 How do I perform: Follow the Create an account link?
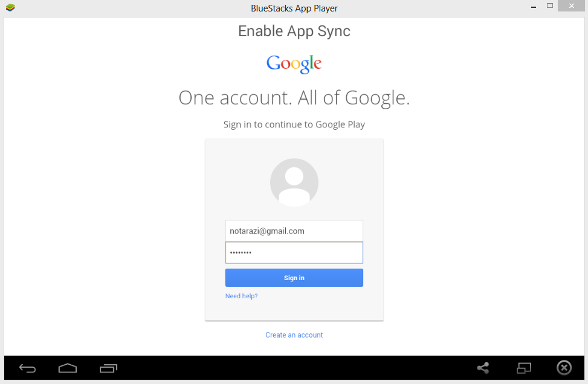coord(294,335)
